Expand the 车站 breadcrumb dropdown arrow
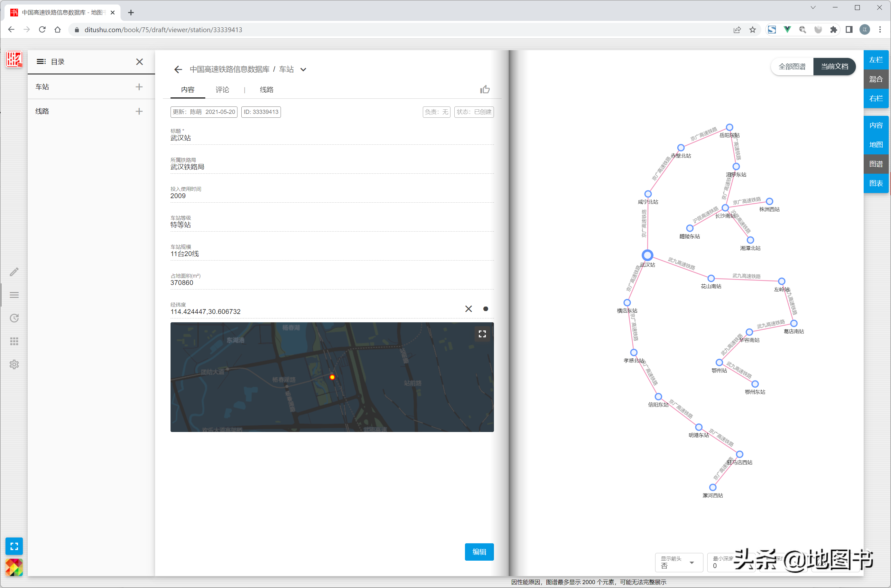 pos(303,69)
